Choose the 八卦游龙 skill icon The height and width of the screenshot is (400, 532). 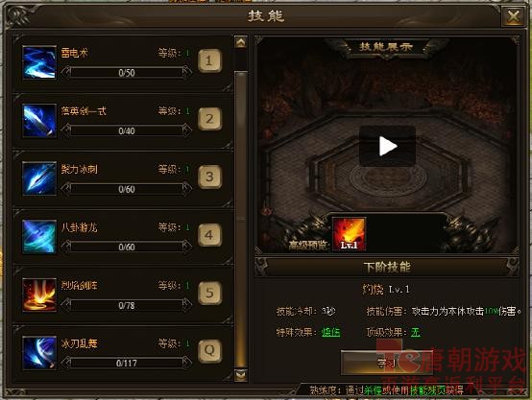point(39,236)
